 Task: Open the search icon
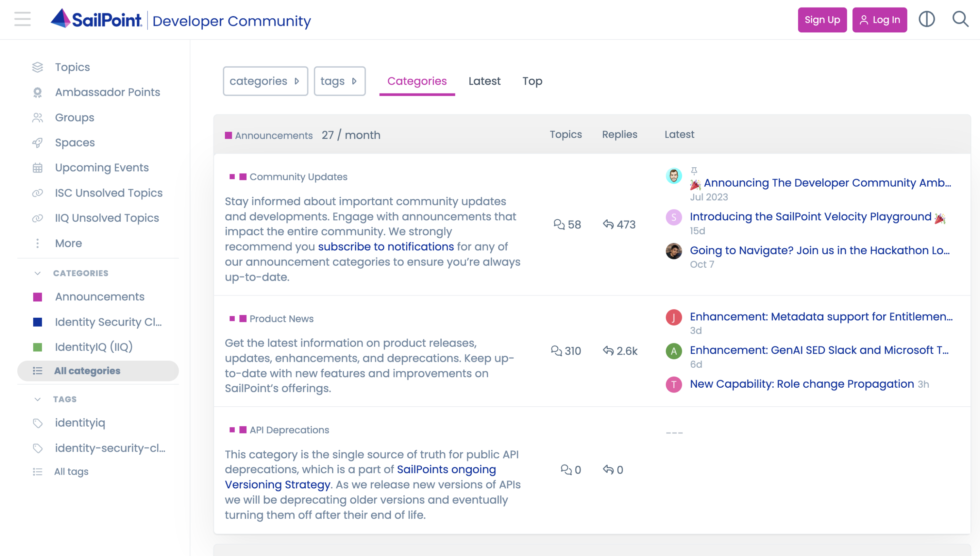[x=960, y=19]
